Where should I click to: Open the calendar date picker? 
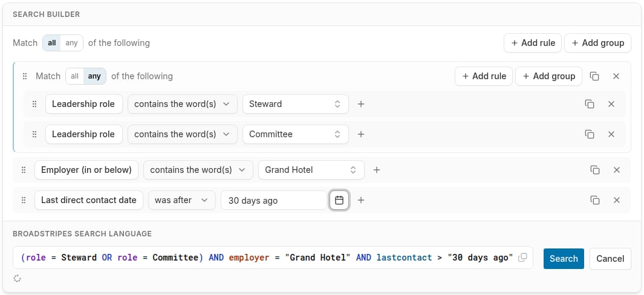339,200
